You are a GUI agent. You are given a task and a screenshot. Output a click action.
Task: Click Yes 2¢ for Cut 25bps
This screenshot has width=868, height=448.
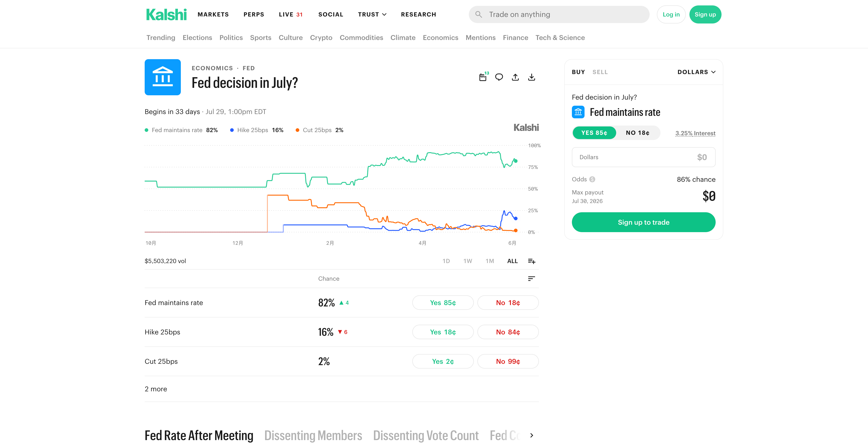click(x=443, y=362)
